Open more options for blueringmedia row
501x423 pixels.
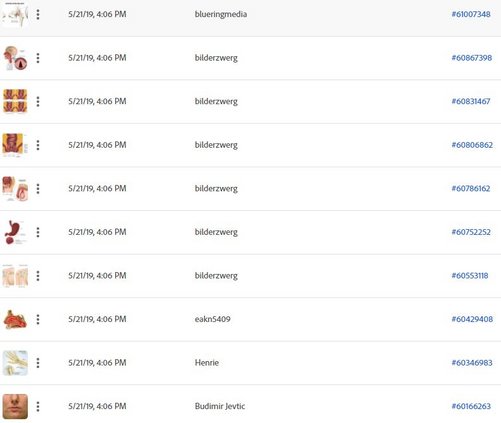38,14
